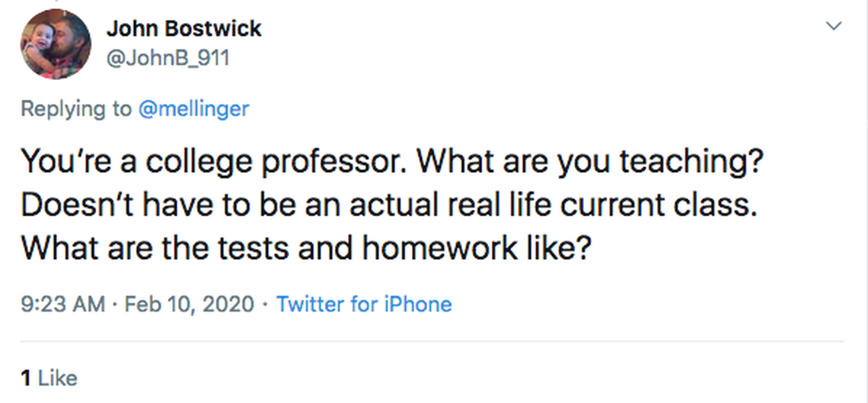This screenshot has height=403, width=868.
Task: Click the line 'What are the tests and homework like?'
Action: click(x=305, y=251)
